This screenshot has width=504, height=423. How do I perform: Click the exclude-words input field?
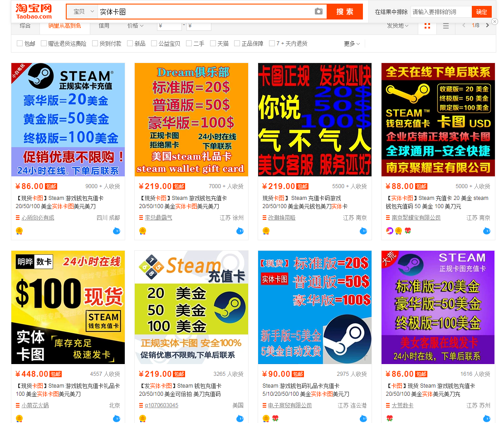[x=441, y=12]
